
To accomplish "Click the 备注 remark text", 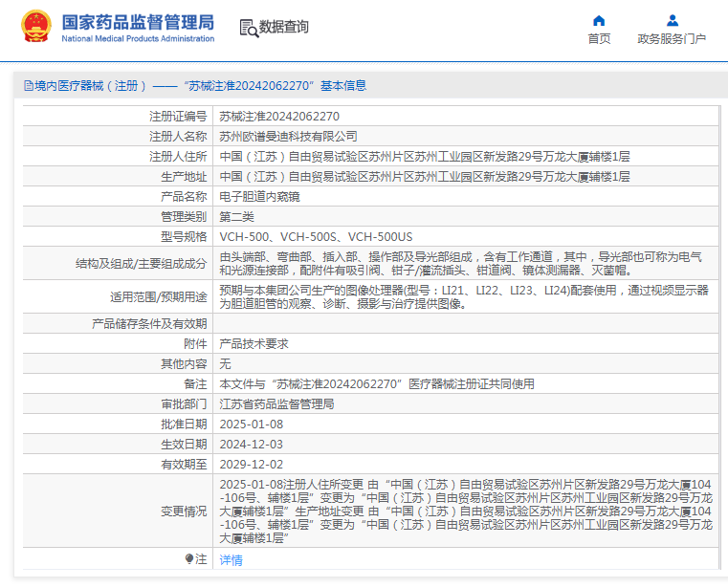I will [377, 383].
